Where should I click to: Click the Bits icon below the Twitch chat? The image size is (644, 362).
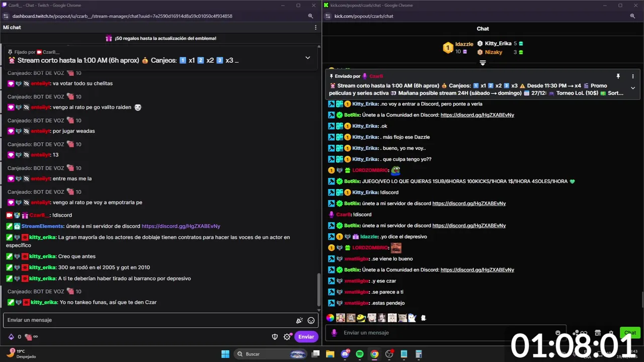point(11,337)
